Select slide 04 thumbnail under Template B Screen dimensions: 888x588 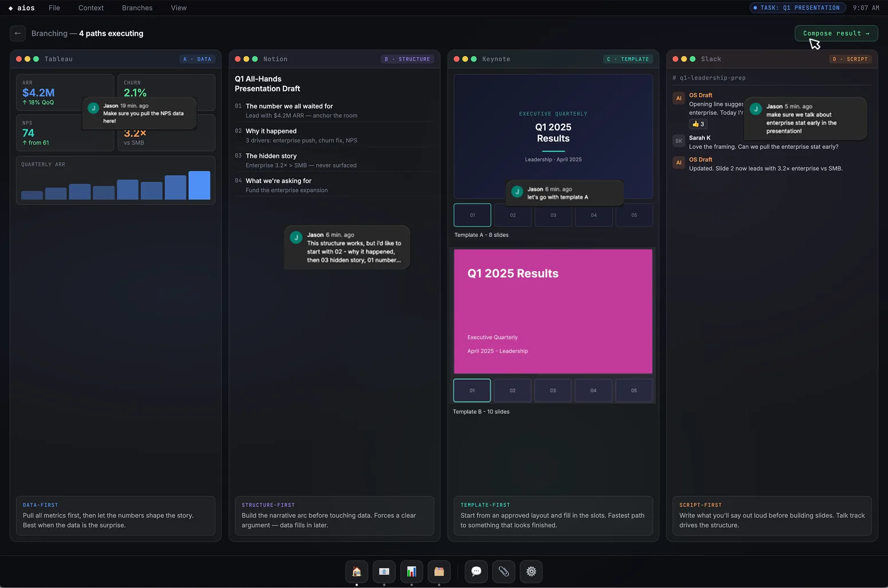(593, 391)
